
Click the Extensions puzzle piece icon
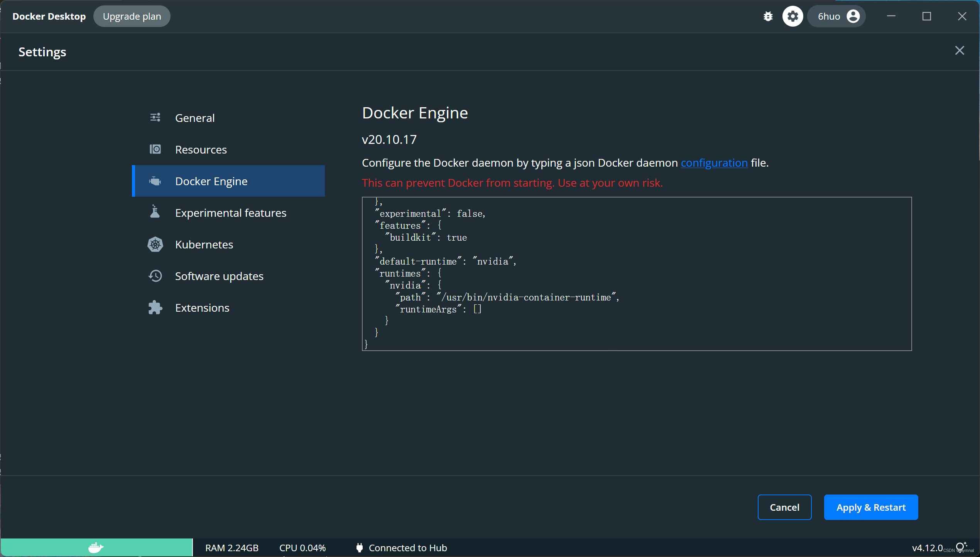pos(155,307)
